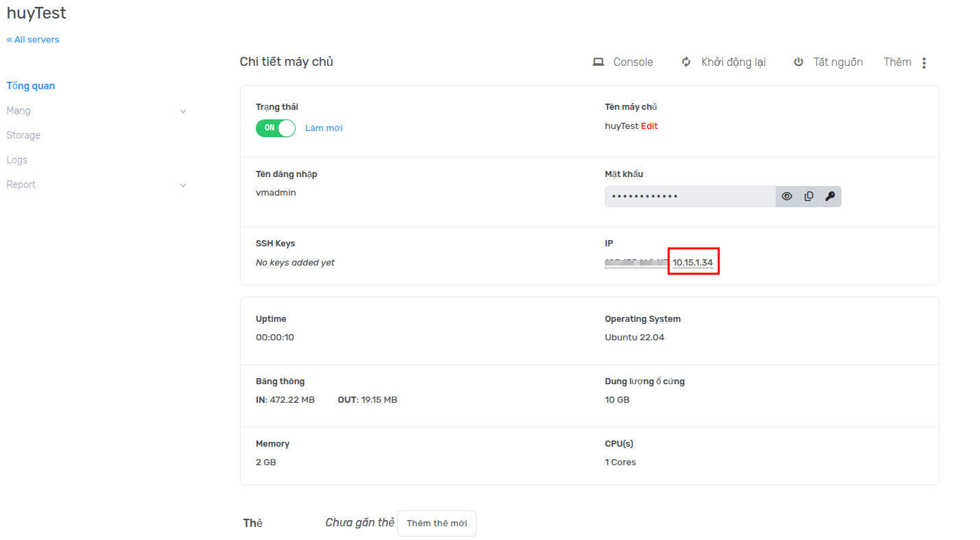The width and height of the screenshot is (980, 540).
Task: Open the Storage sidebar item
Action: click(x=23, y=135)
